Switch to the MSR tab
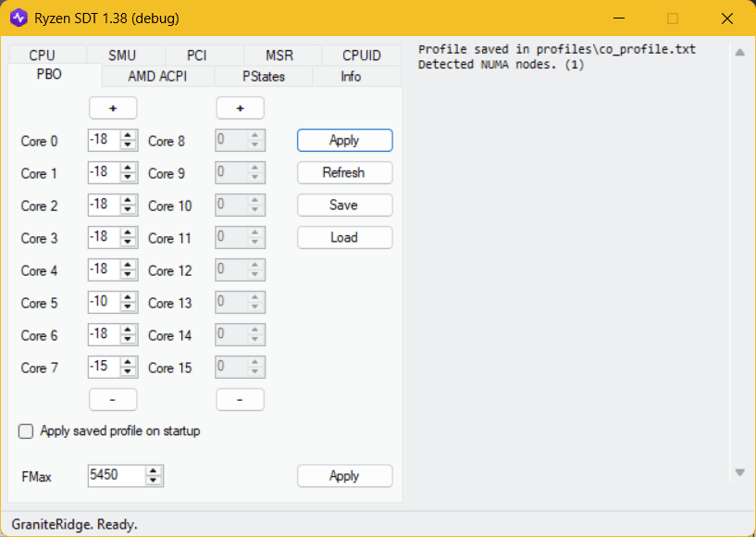The image size is (756, 537). point(283,55)
